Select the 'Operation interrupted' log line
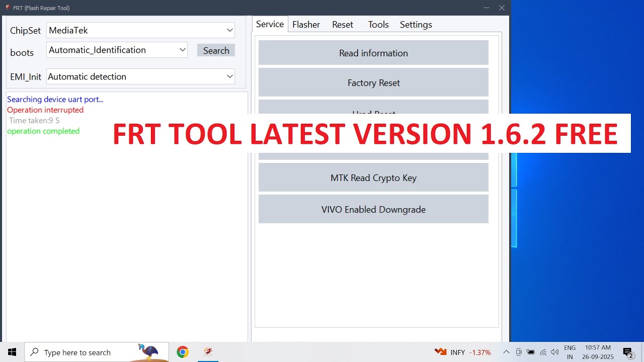Screen dimensions: 644x362 click(45, 110)
